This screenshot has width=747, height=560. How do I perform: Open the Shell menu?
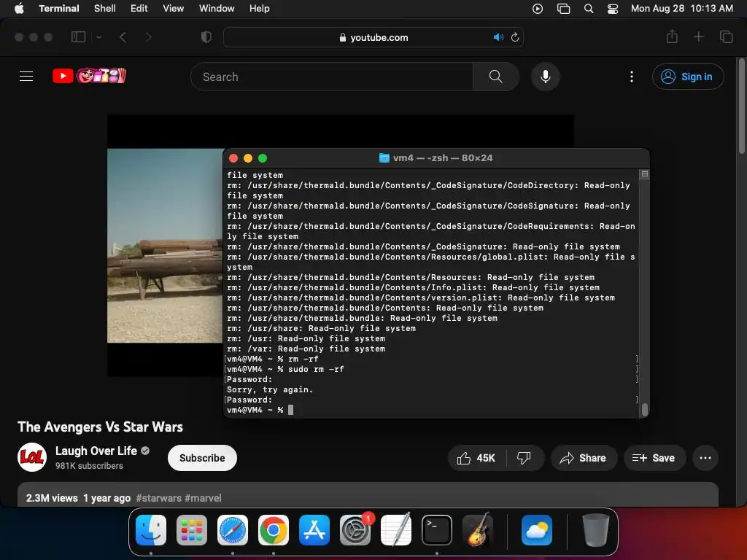click(105, 9)
